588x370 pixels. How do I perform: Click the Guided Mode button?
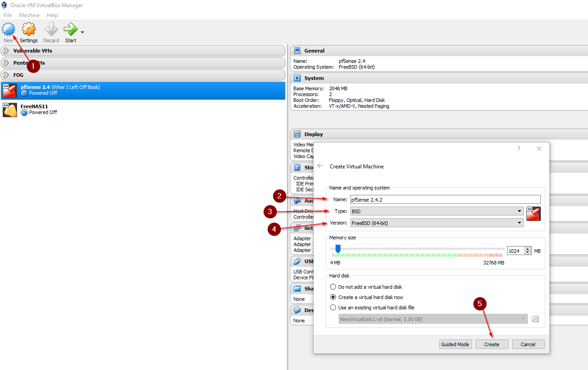coord(455,344)
